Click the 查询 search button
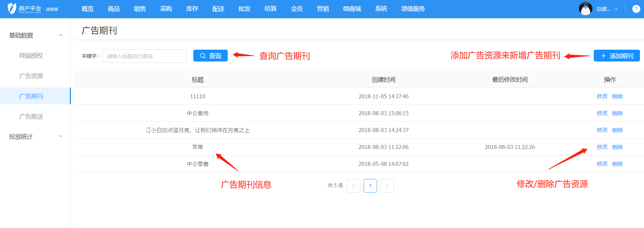The image size is (644, 228). point(210,56)
